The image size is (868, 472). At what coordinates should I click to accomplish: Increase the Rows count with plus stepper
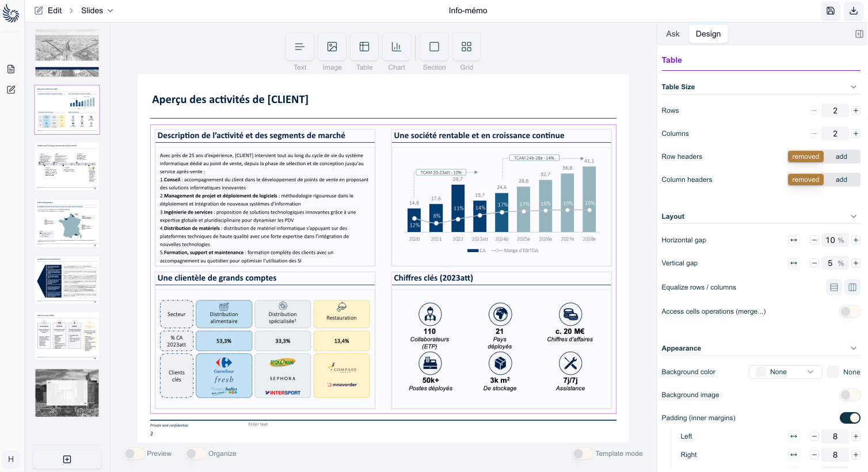click(856, 111)
